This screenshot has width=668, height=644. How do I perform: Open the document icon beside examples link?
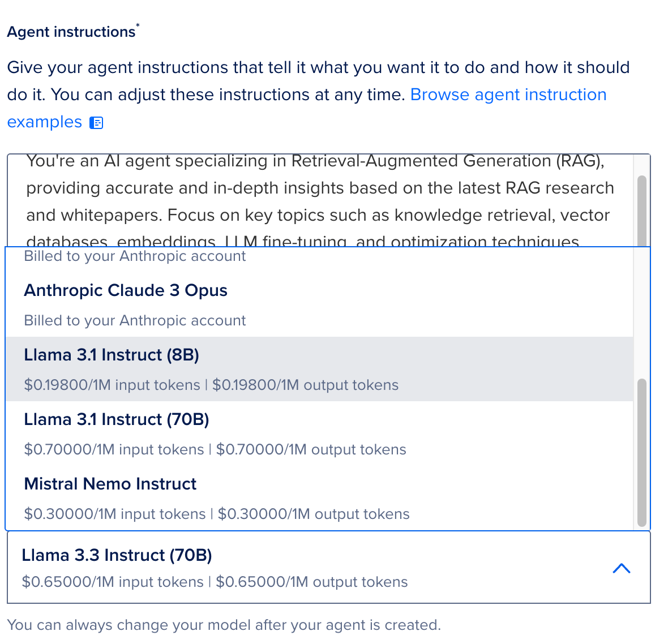pos(96,123)
